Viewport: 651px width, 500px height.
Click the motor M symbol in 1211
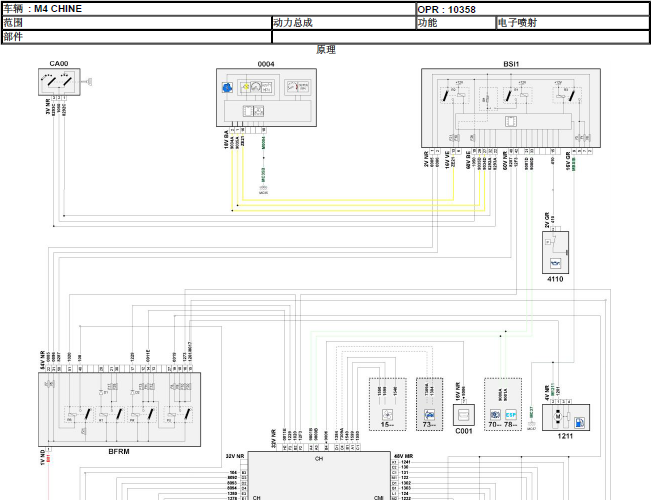558,417
